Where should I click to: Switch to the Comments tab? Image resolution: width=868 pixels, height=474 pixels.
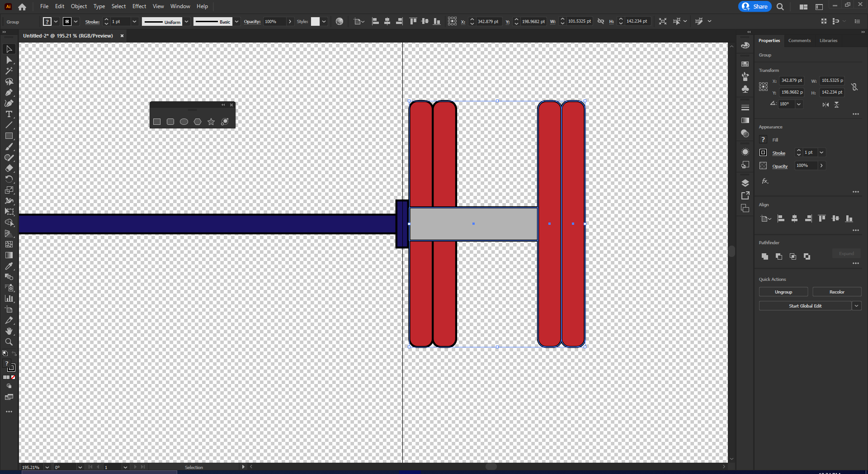[799, 40]
